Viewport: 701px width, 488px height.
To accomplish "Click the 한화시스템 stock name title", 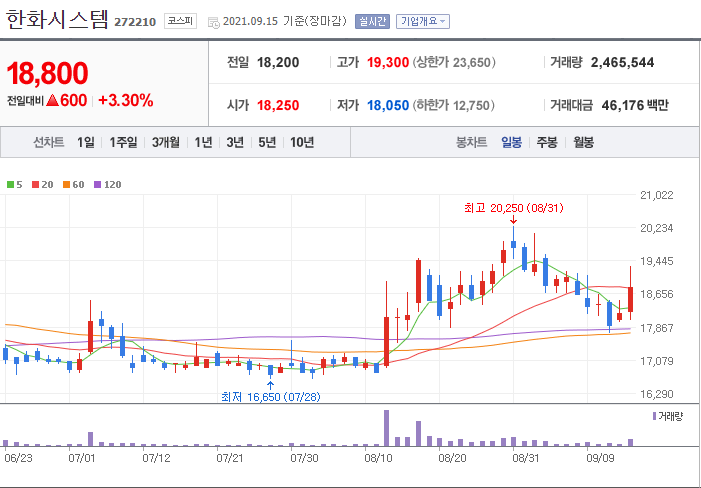I will 57,20.
